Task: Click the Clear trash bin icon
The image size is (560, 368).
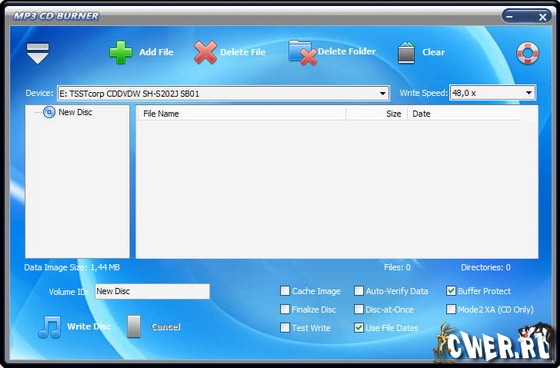Action: (406, 53)
